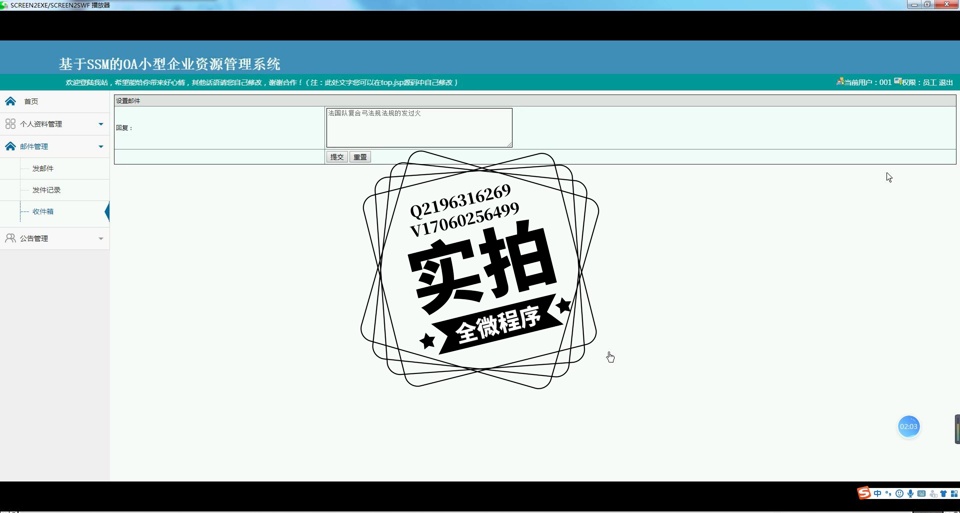Open the Sogou toolbox grid icon
Image resolution: width=960 pixels, height=513 pixels.
(954, 493)
